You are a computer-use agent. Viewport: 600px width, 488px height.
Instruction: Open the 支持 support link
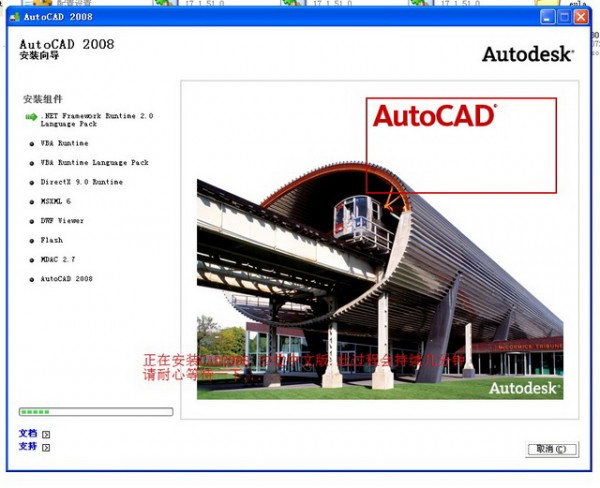coord(27,447)
